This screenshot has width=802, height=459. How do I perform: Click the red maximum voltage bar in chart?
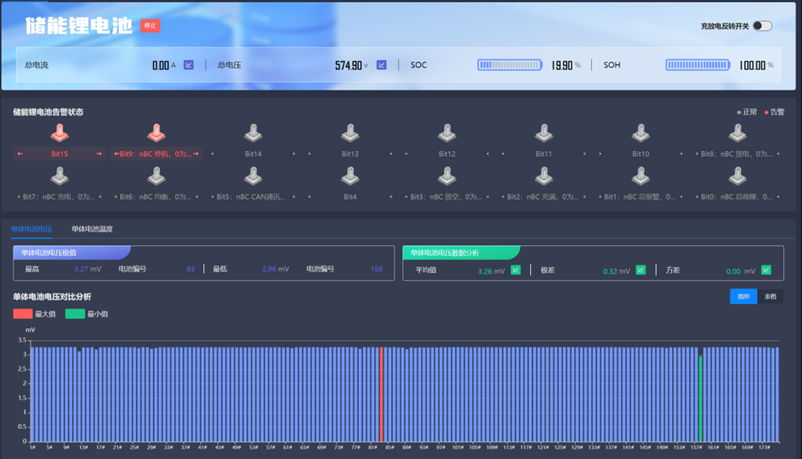(382, 394)
